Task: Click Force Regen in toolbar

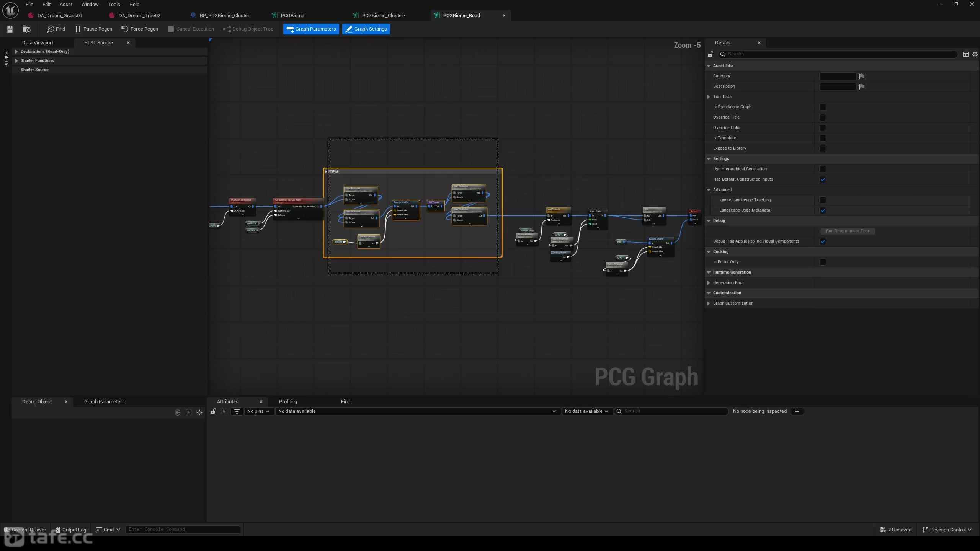Action: (x=140, y=29)
